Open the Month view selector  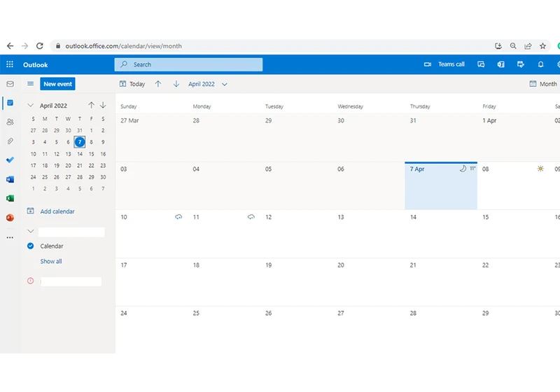tap(543, 84)
